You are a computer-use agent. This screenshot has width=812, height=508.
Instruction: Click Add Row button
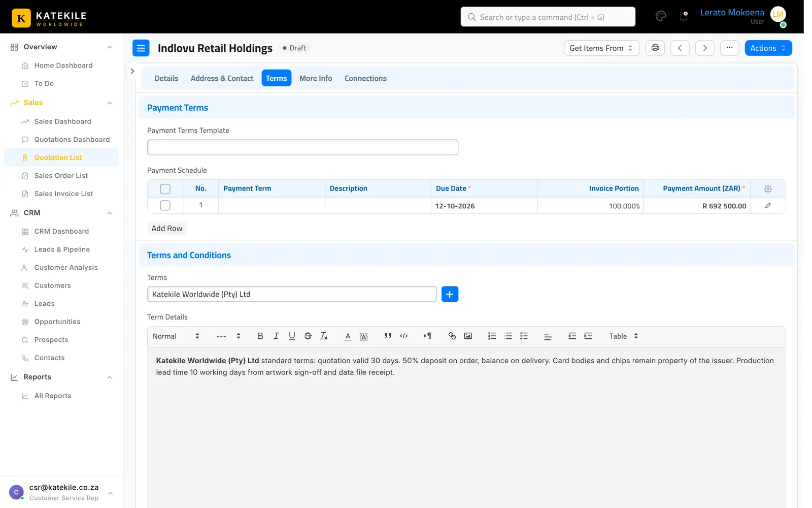coord(167,229)
